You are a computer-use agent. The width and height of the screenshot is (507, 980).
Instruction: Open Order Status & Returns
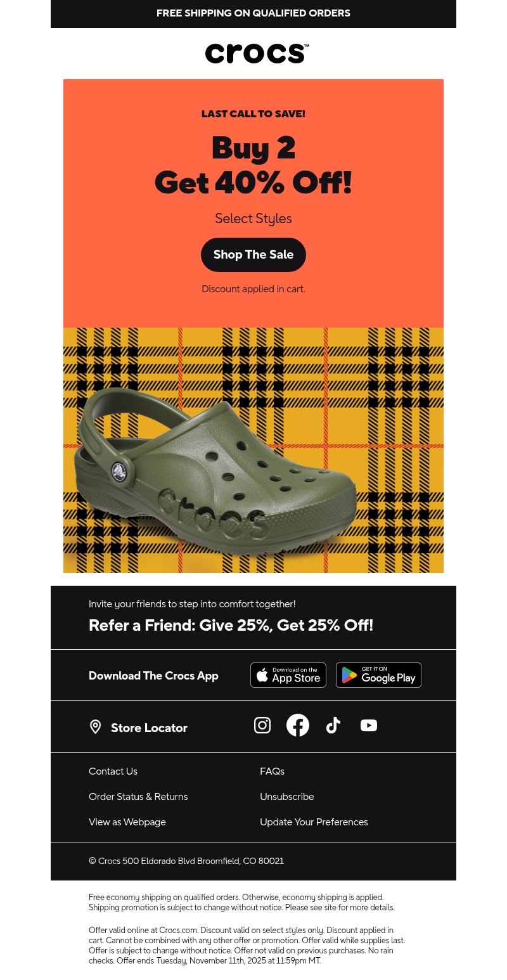coord(138,797)
